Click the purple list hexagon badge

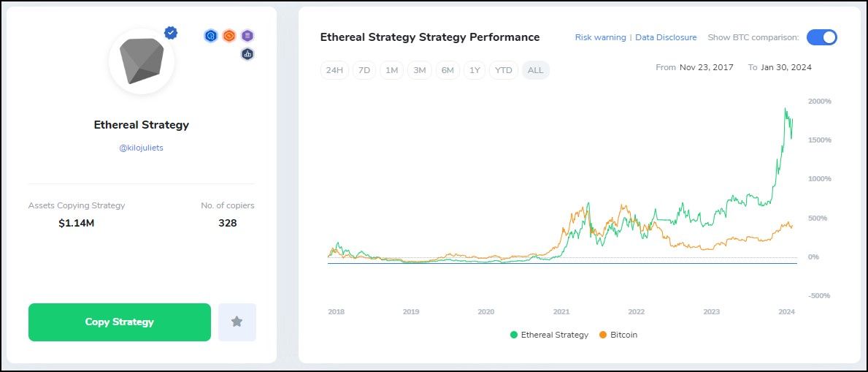[x=247, y=35]
